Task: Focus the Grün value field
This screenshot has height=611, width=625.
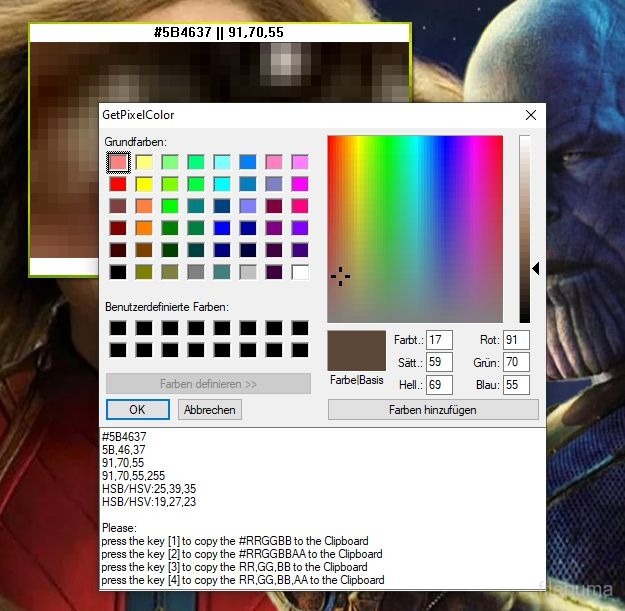Action: 516,363
